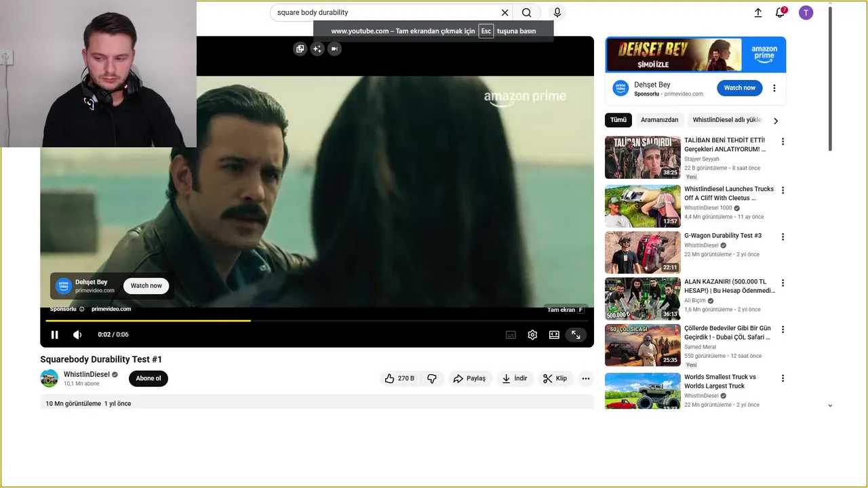Create a clip with Klip

tap(555, 378)
